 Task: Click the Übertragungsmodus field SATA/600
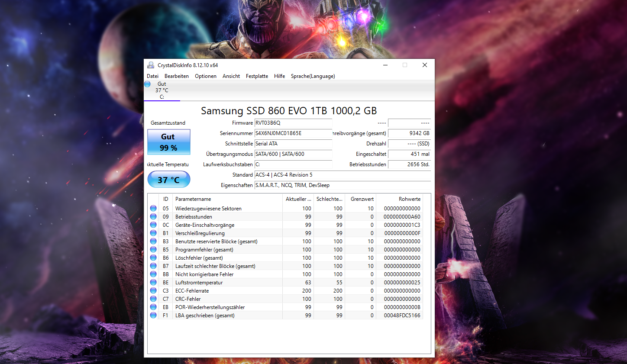pyautogui.click(x=293, y=154)
